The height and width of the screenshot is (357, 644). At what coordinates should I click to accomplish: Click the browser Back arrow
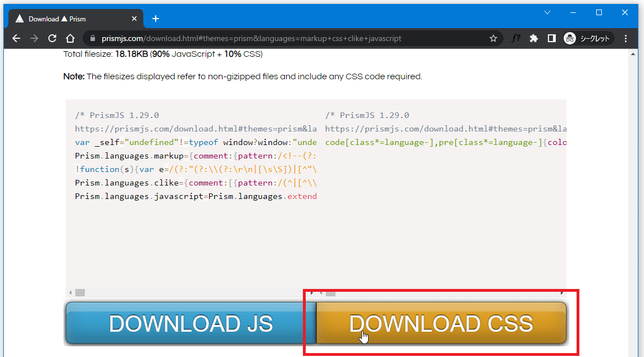[16, 38]
